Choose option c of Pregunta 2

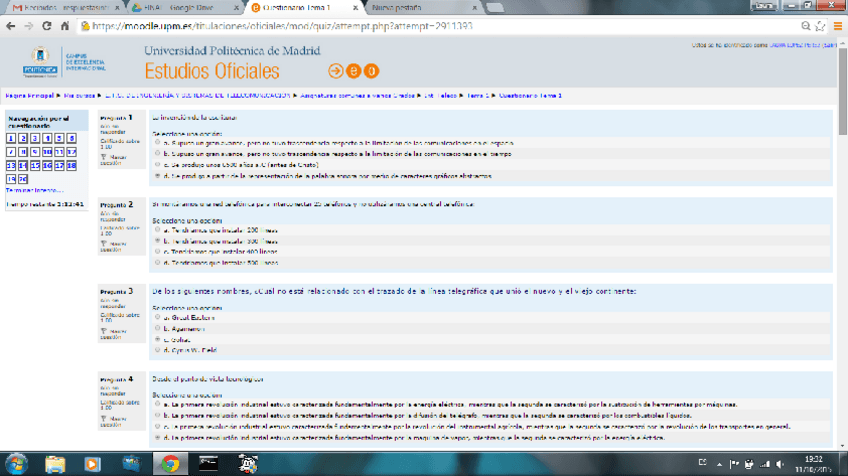[158, 252]
